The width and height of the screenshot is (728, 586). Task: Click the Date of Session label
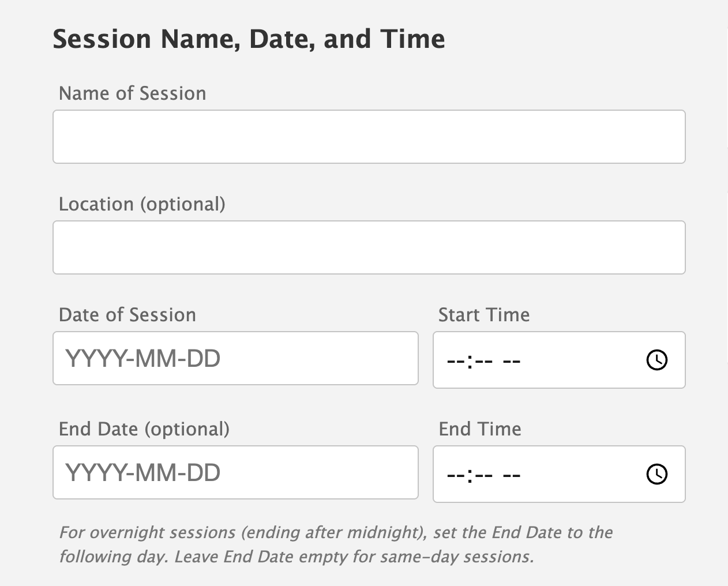127,314
